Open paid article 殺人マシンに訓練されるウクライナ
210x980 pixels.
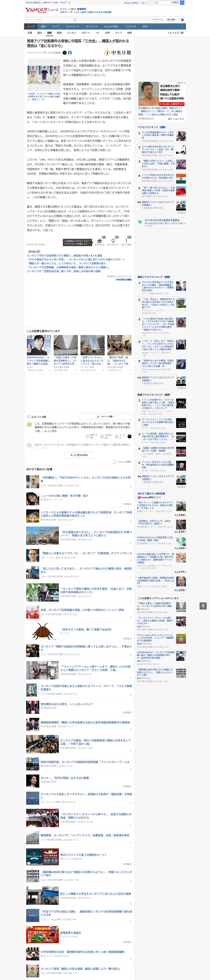tap(155, 505)
